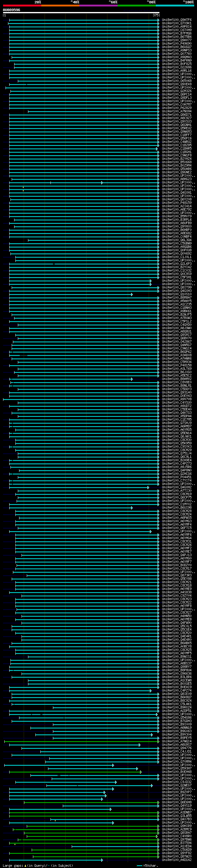Select the UniRef100_Q93140 label
This screenshot has width=197, height=868.
coord(177,392)
